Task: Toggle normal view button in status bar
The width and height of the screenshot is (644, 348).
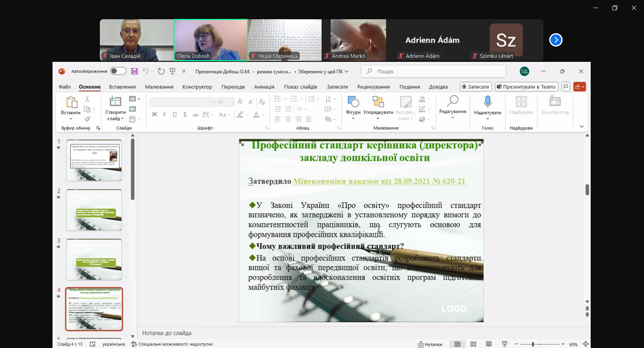Action: (458, 344)
